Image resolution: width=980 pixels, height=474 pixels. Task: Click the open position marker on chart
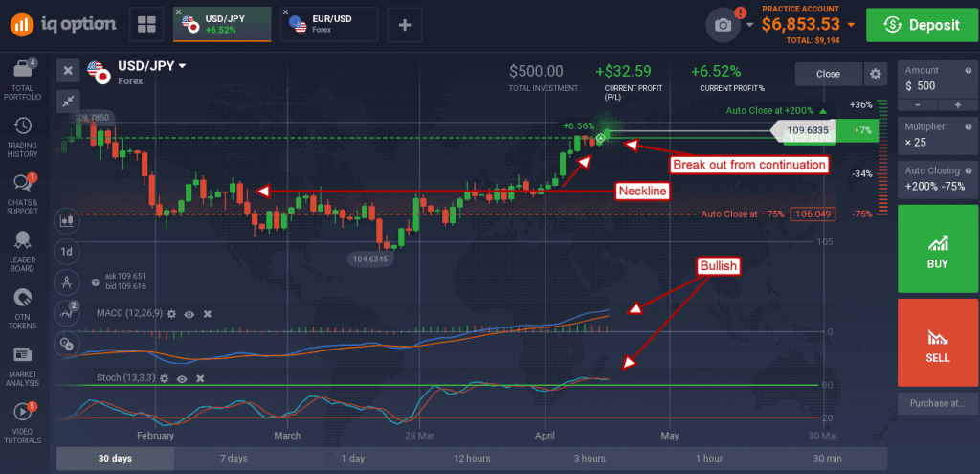pos(601,138)
